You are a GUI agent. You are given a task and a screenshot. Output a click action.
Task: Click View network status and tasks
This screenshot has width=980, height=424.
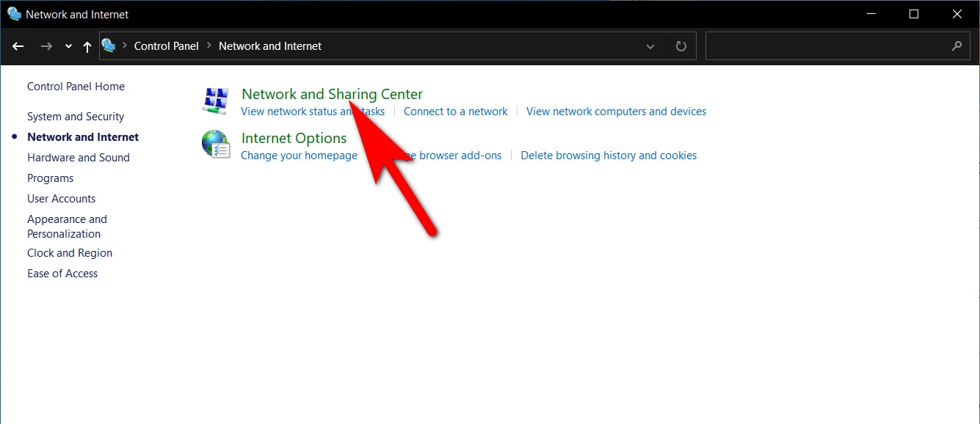(x=313, y=112)
